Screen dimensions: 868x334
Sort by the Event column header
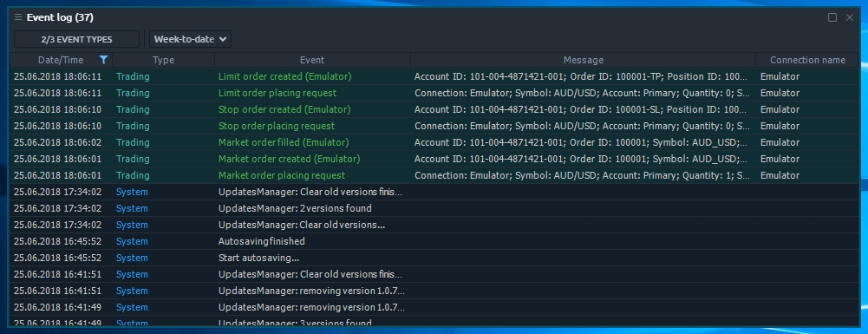click(x=312, y=60)
